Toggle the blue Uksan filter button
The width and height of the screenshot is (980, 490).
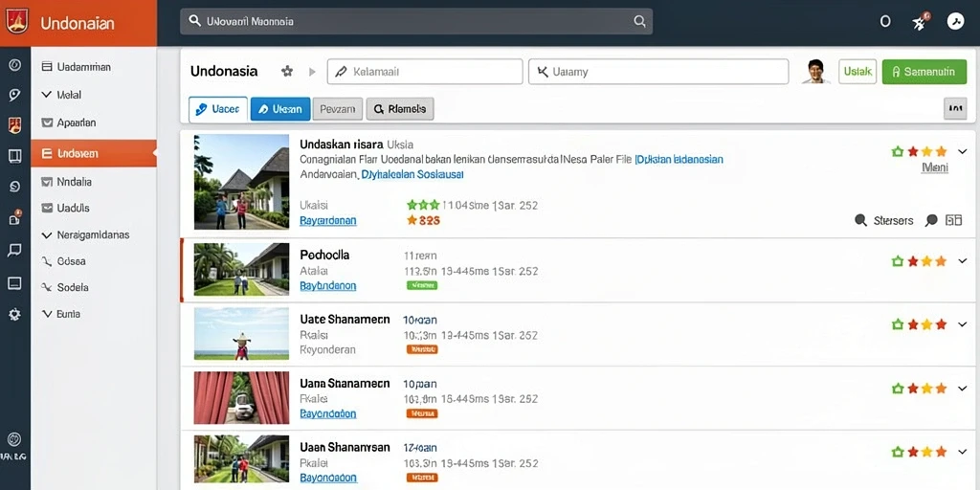pyautogui.click(x=280, y=109)
